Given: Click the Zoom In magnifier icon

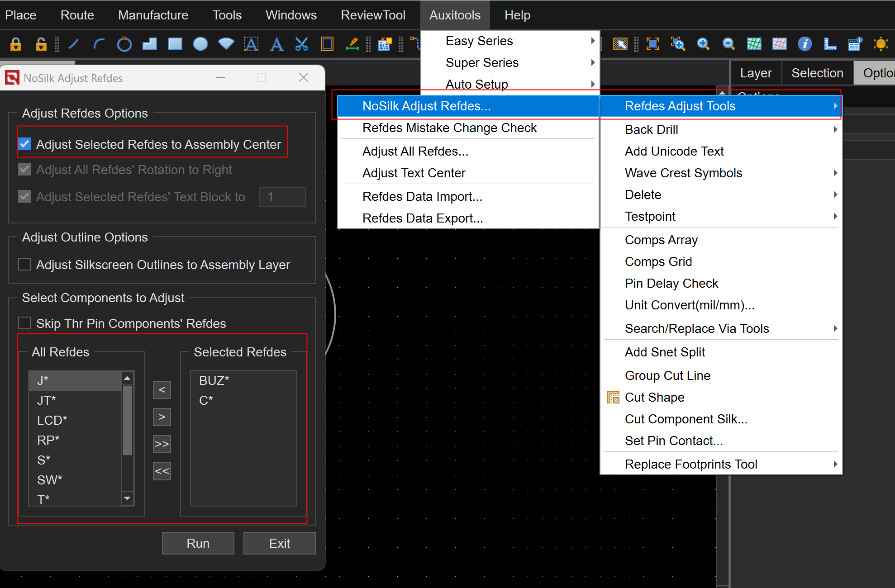Looking at the screenshot, I should click(703, 44).
